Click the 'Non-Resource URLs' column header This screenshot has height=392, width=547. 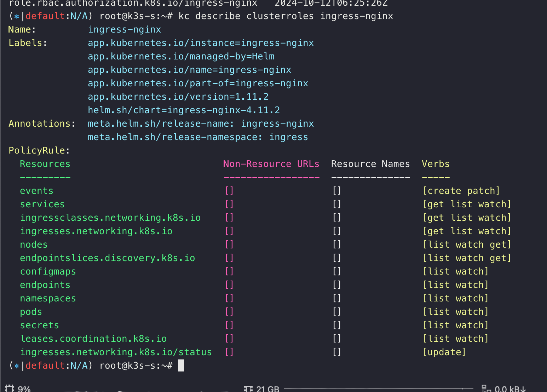click(x=271, y=164)
